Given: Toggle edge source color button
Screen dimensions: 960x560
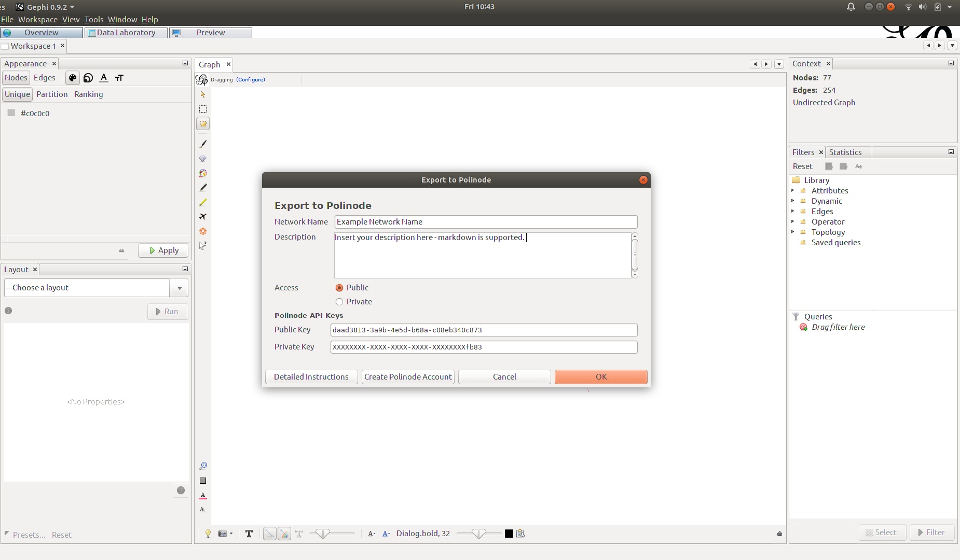Looking at the screenshot, I should [x=284, y=534].
